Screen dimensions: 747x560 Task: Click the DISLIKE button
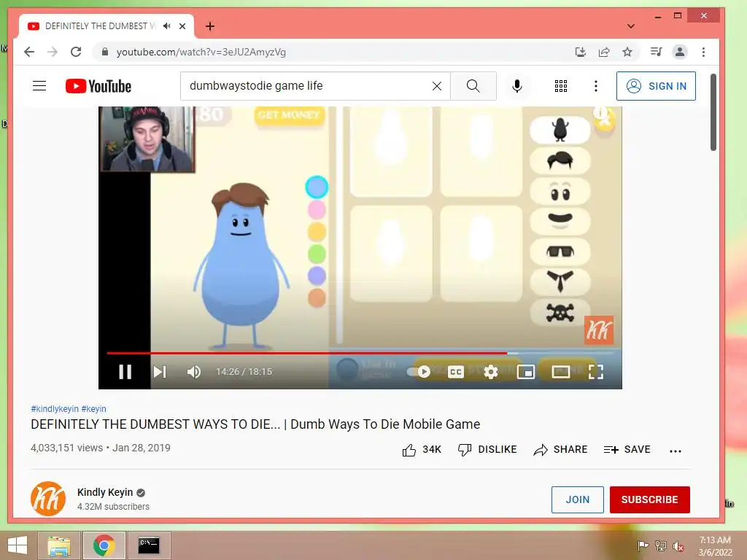coord(487,449)
